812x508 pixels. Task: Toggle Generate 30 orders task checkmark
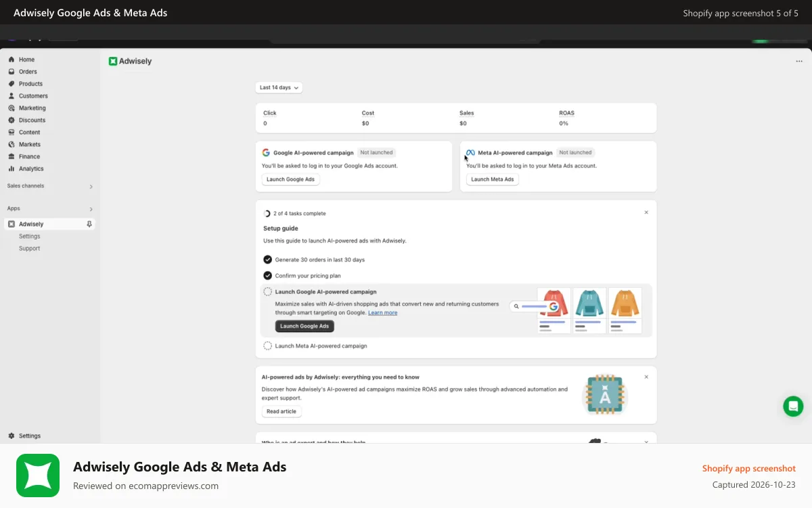coord(268,259)
